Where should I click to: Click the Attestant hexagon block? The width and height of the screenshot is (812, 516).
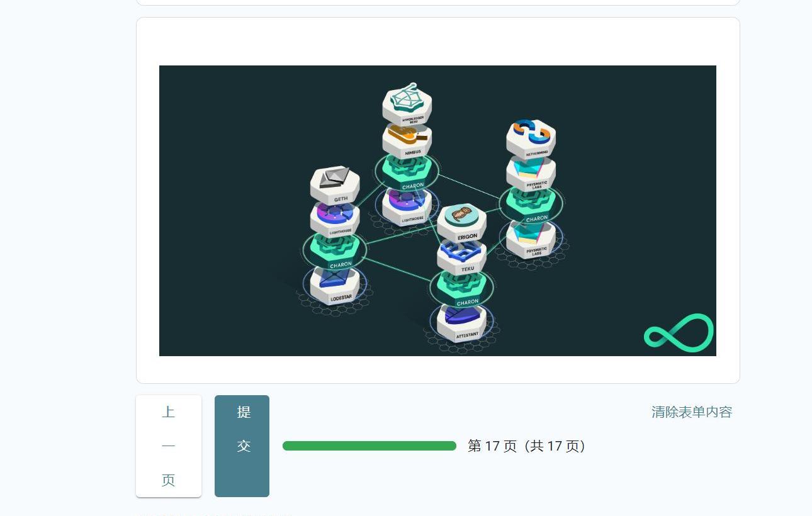pyautogui.click(x=461, y=322)
